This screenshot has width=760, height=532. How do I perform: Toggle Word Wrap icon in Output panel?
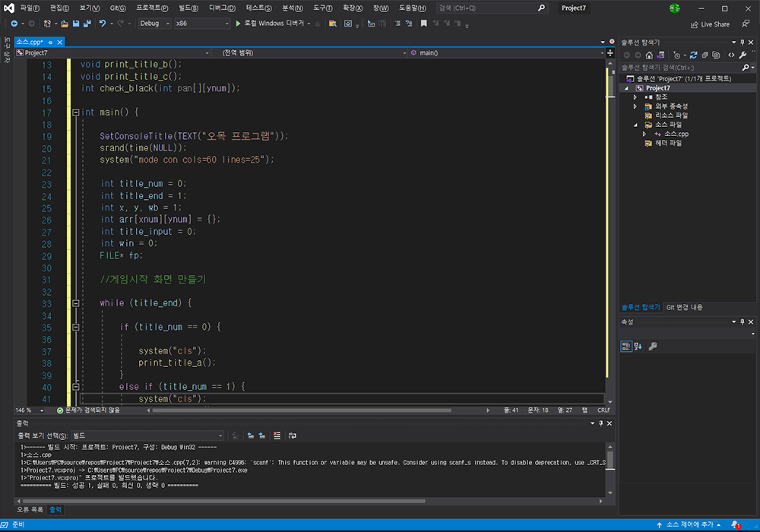(293, 435)
